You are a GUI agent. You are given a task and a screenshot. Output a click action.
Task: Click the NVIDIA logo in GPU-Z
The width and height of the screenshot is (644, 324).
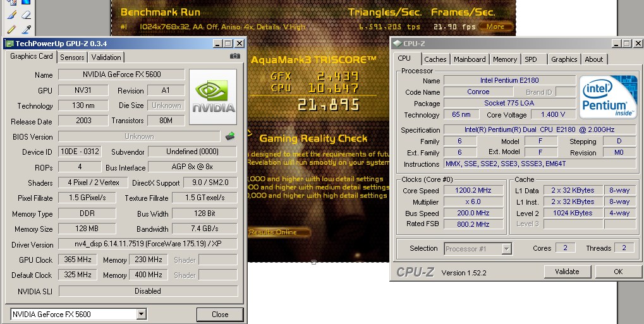click(x=213, y=97)
